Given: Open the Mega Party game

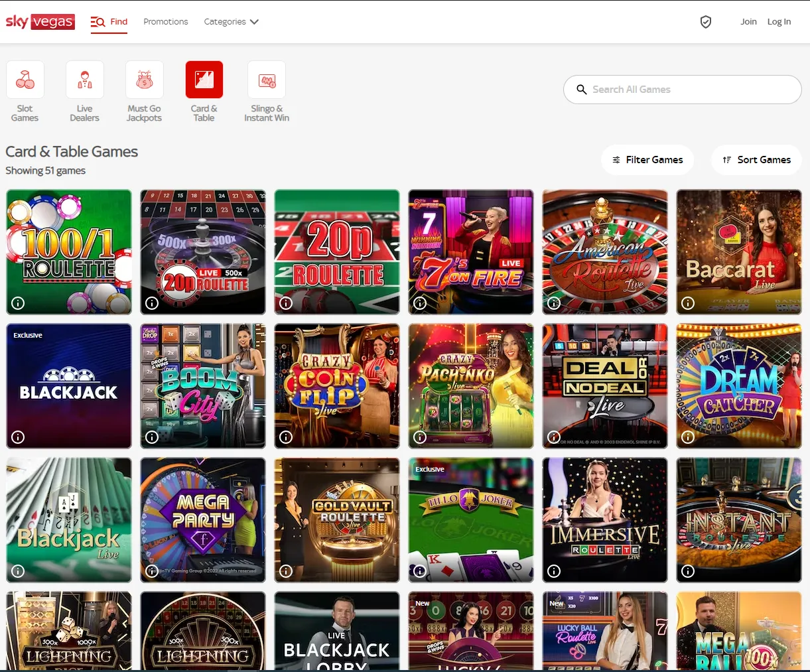Looking at the screenshot, I should (203, 520).
